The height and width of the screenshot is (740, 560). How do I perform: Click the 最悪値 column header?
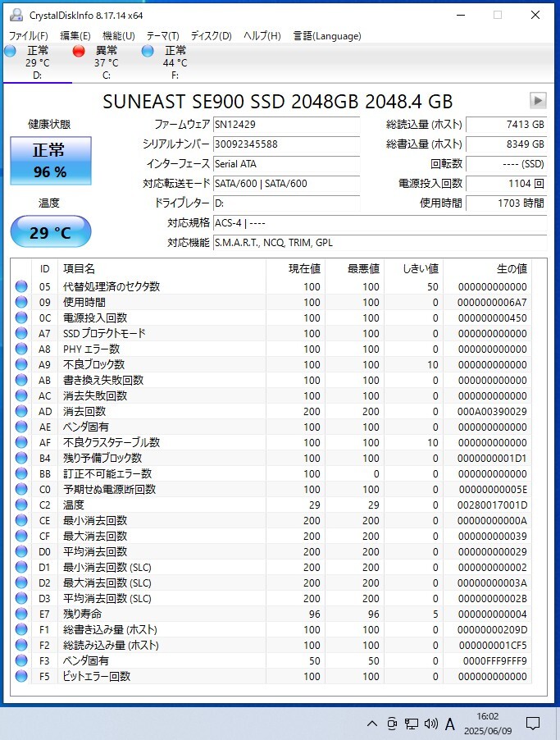tap(355, 269)
